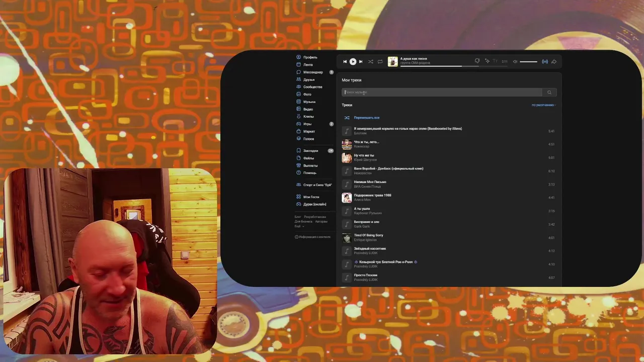This screenshot has width=644, height=362.
Task: Click the now-playing album cover
Action: point(392,61)
